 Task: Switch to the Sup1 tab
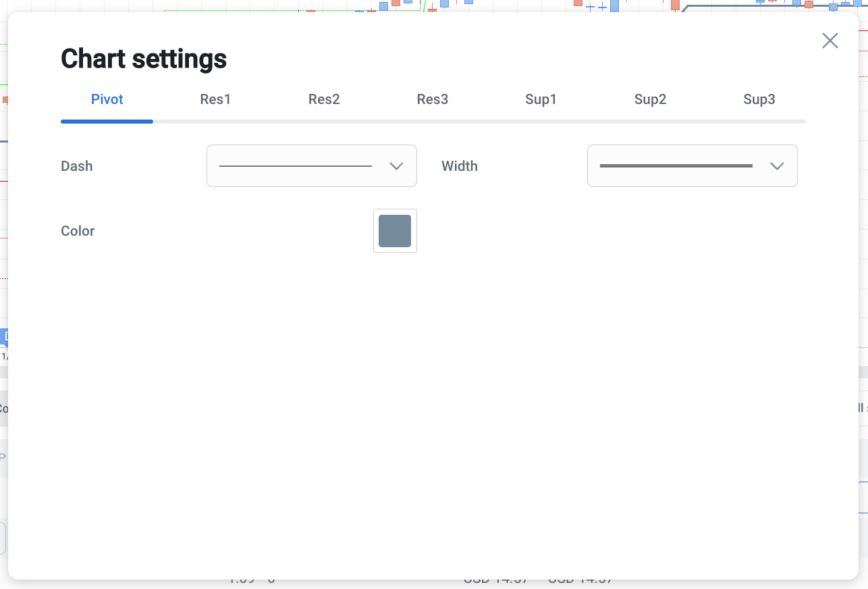click(x=541, y=99)
